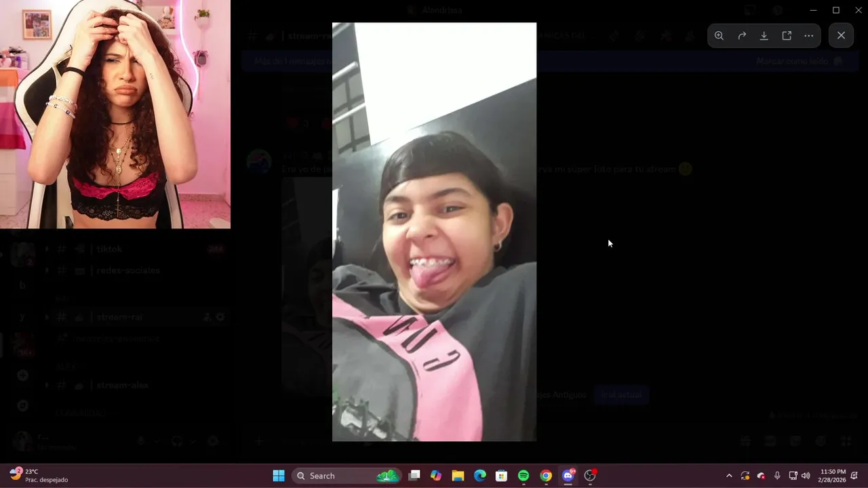The height and width of the screenshot is (488, 868).
Task: Zoom into the image with the magnifier icon
Action: (719, 36)
